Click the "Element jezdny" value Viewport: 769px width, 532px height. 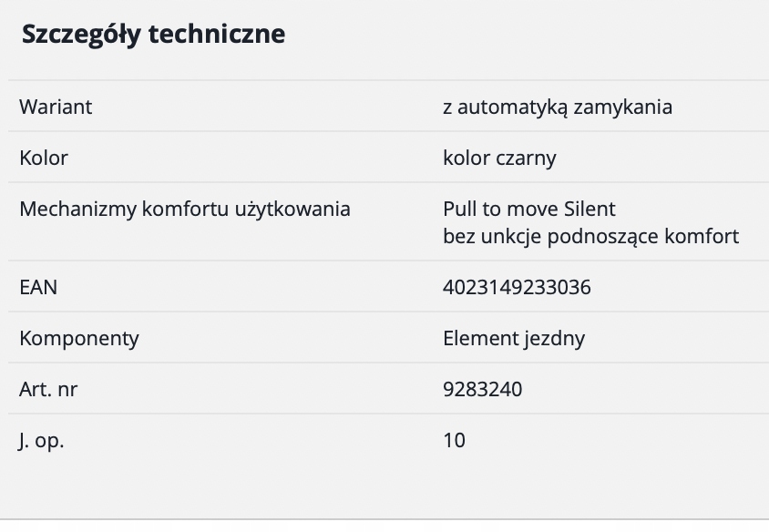coord(514,338)
